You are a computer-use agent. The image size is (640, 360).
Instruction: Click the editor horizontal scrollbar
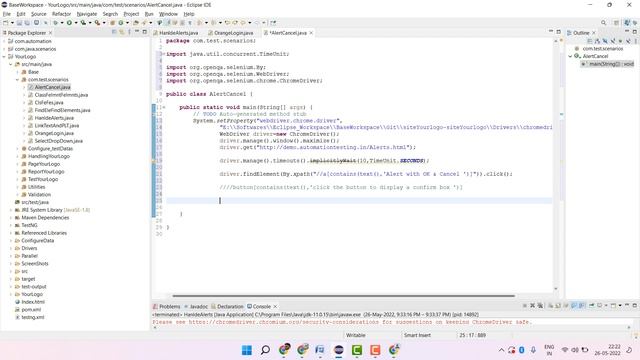click(343, 296)
